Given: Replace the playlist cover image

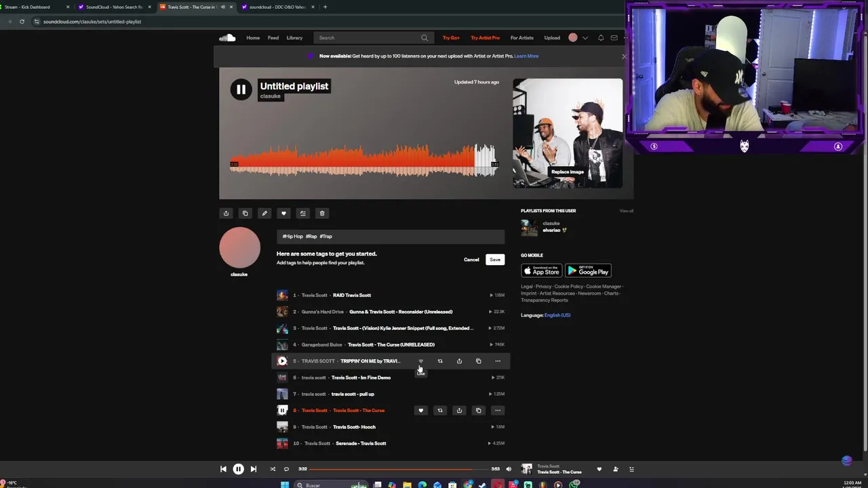Looking at the screenshot, I should point(568,172).
